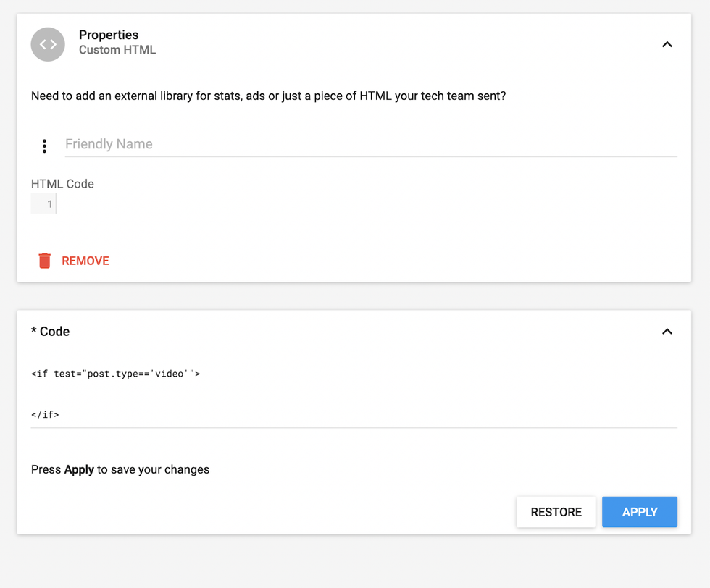The image size is (710, 588).
Task: Click the * Code section heading
Action: click(51, 332)
